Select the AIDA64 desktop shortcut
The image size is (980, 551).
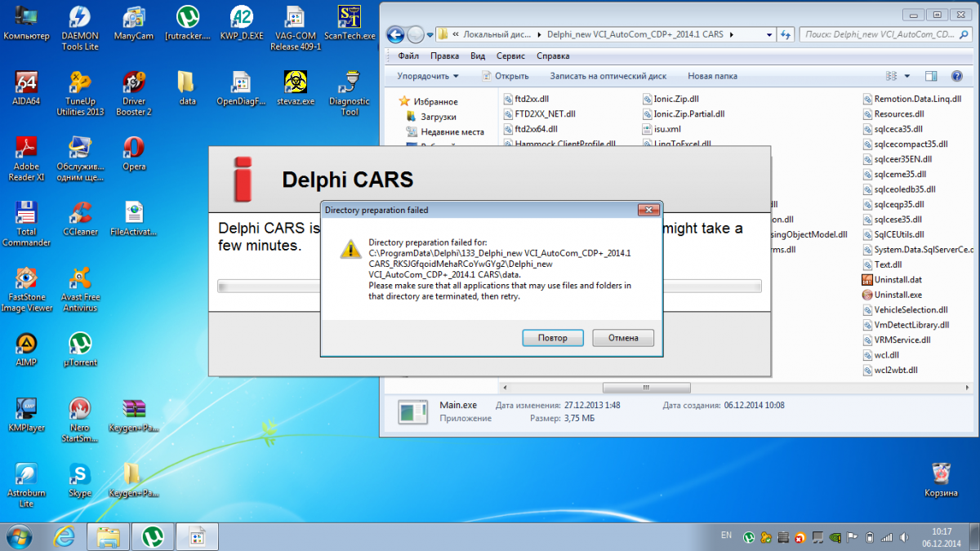click(x=26, y=88)
